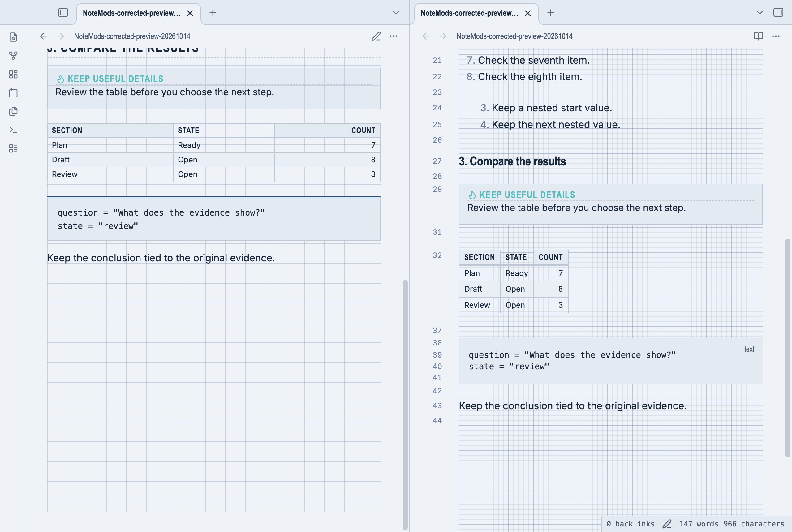Navigate back in left pane

43,36
